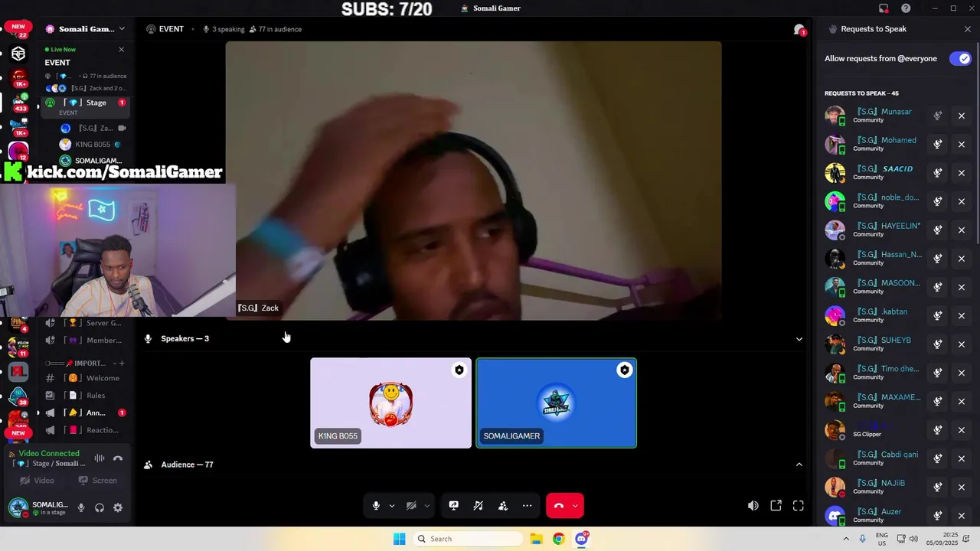Open the speak requests notification icon
This screenshot has width=980, height=551.
799,30
